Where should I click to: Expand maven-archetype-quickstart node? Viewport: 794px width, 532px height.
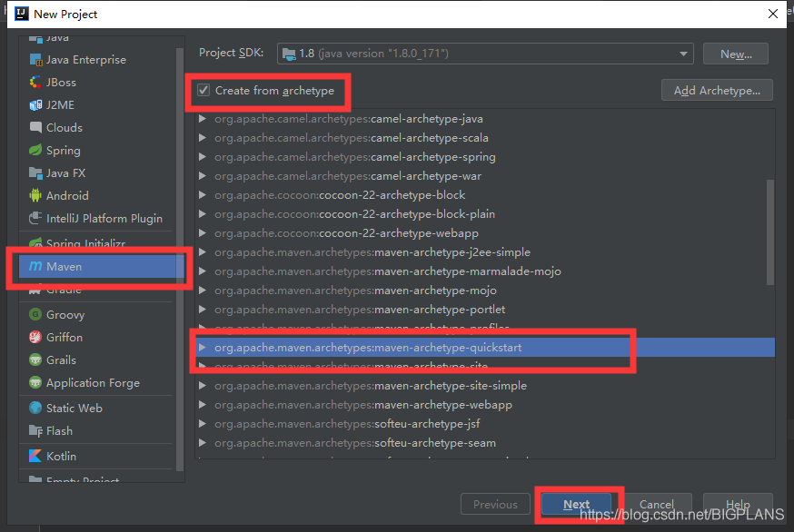pyautogui.click(x=203, y=347)
